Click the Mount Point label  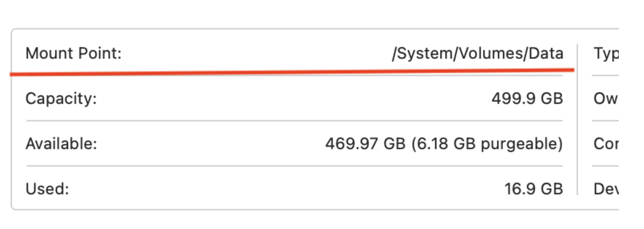73,54
